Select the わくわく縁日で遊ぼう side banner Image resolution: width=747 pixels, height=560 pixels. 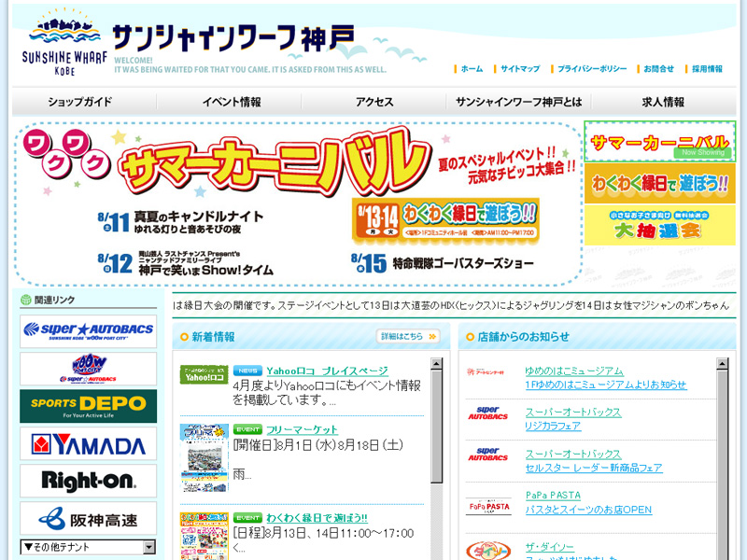pyautogui.click(x=660, y=184)
